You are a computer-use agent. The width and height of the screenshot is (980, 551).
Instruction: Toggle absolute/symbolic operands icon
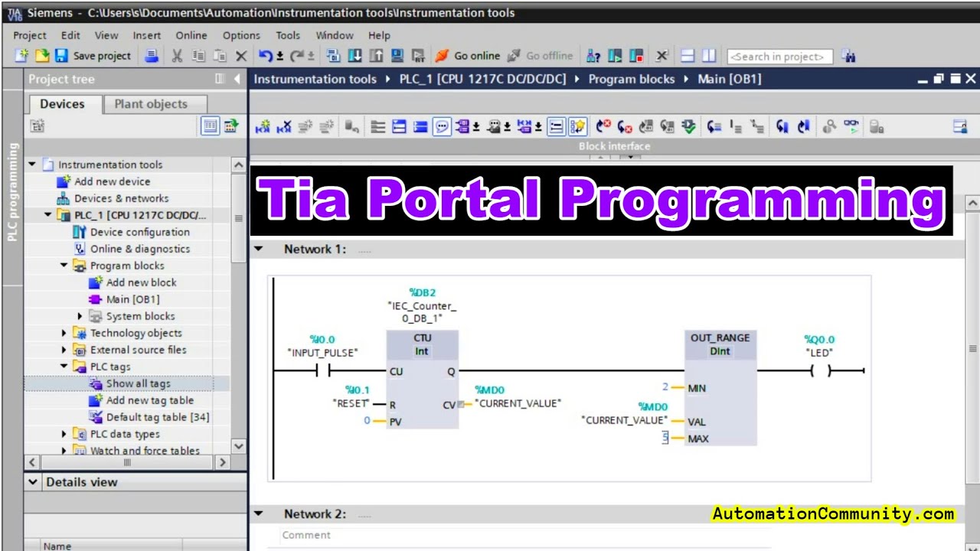(x=462, y=127)
